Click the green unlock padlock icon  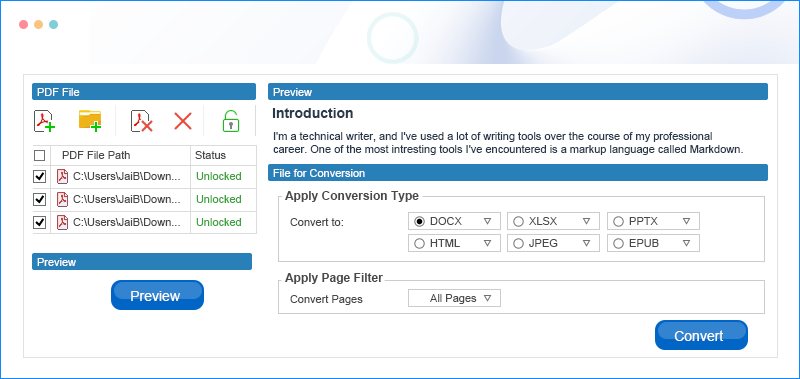click(x=231, y=121)
